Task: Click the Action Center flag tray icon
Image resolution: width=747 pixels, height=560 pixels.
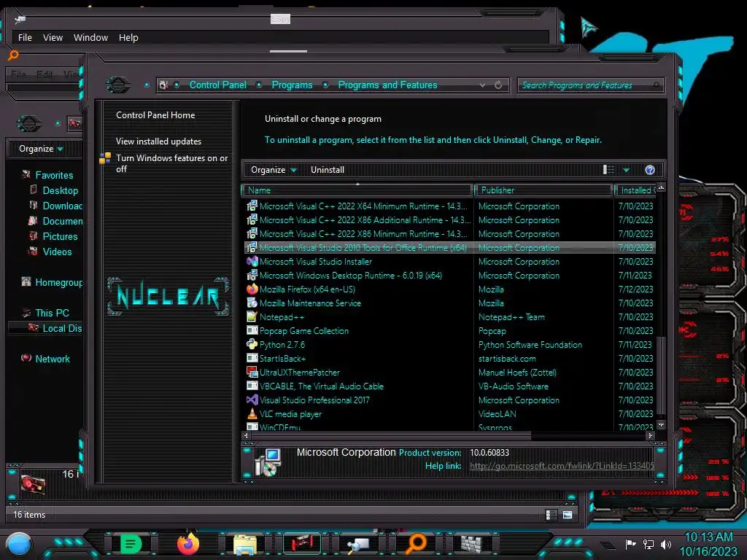Action: (x=630, y=544)
